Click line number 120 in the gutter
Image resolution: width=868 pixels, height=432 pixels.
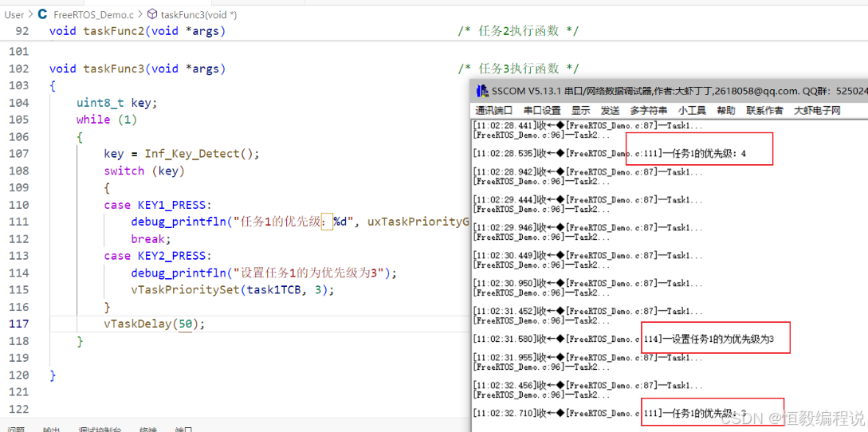point(19,375)
